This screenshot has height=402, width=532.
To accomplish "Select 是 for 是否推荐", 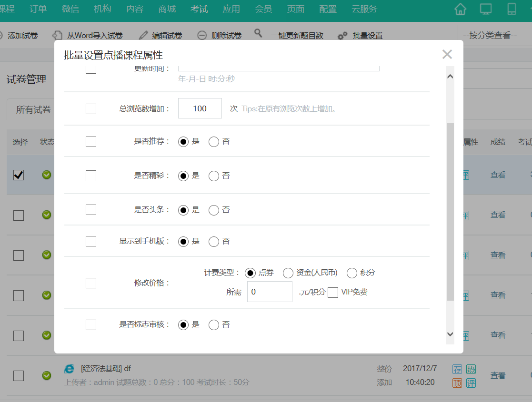I will [x=183, y=142].
